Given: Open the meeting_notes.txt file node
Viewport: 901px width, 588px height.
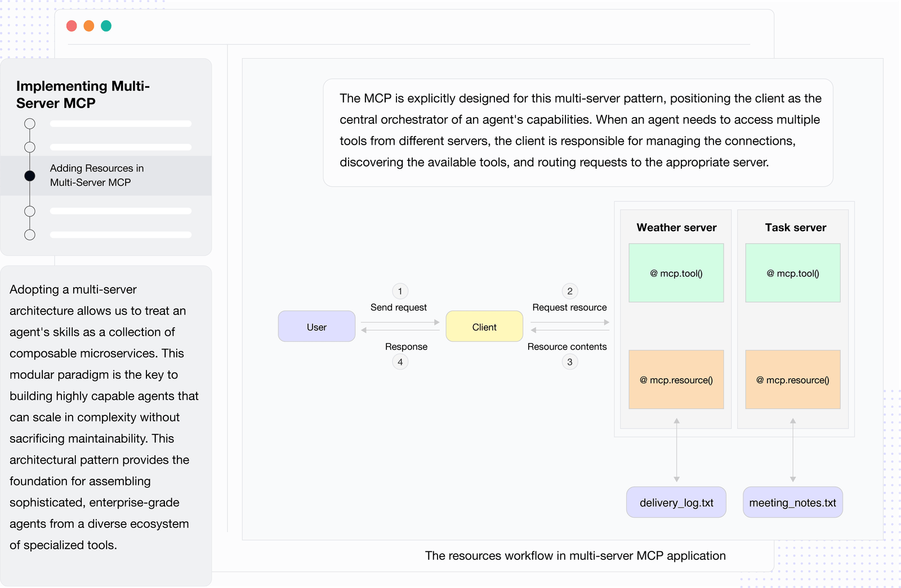Looking at the screenshot, I should coord(792,502).
